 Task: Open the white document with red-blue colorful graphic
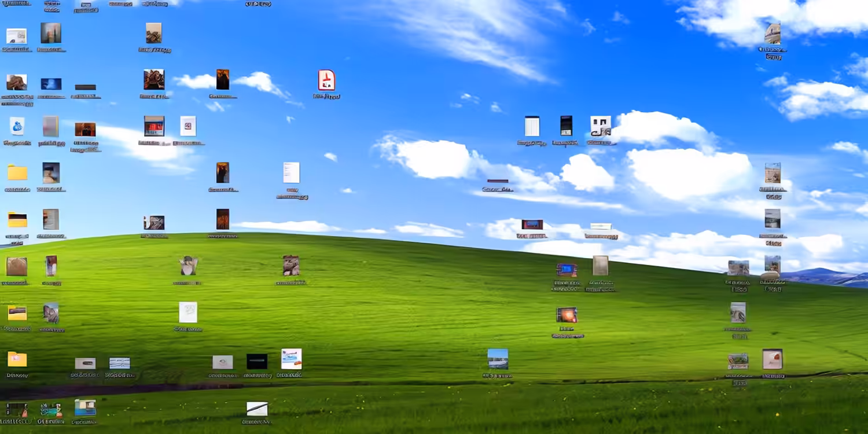pos(291,359)
